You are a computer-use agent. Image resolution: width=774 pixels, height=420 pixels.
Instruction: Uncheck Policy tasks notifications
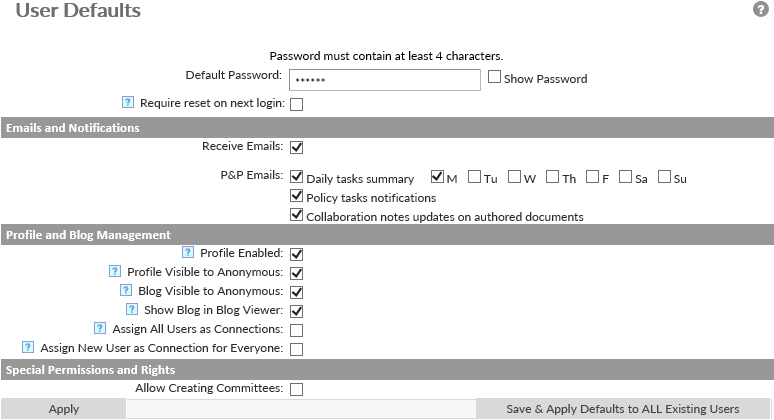pos(297,197)
